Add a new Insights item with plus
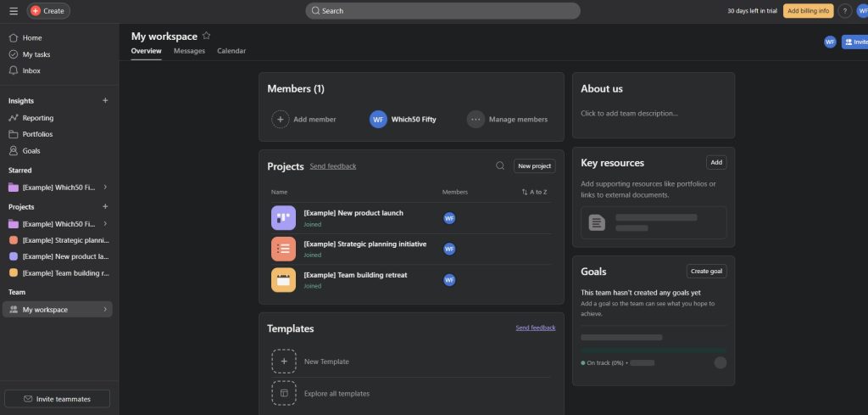The width and height of the screenshot is (868, 415). pos(105,100)
